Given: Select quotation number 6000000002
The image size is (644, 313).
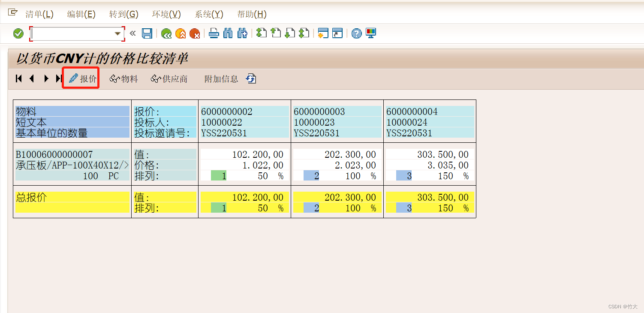Looking at the screenshot, I should point(227,111).
